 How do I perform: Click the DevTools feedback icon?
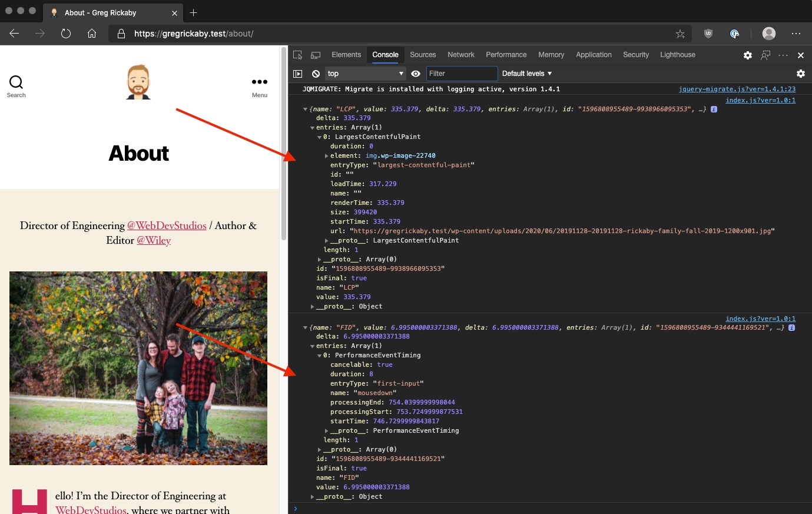765,55
